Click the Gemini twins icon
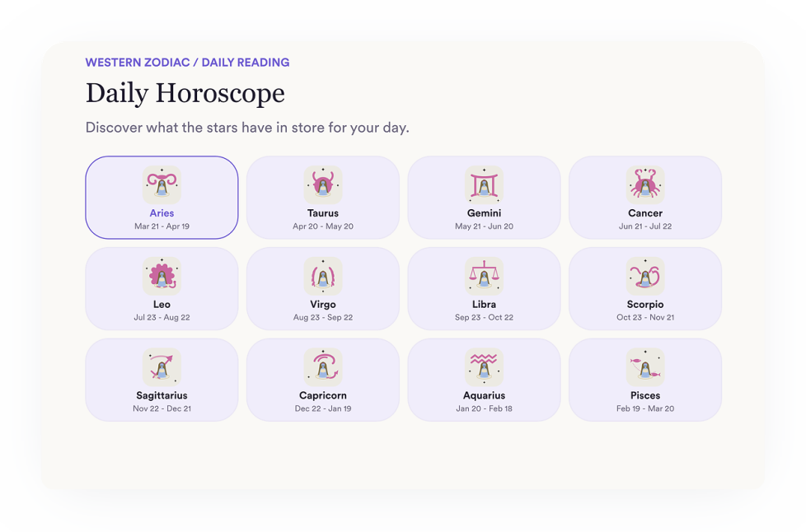Image resolution: width=806 pixels, height=532 pixels. [x=485, y=184]
